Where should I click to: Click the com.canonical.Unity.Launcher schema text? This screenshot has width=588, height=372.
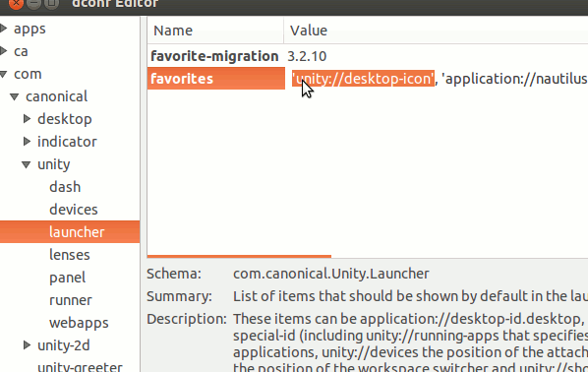[331, 274]
